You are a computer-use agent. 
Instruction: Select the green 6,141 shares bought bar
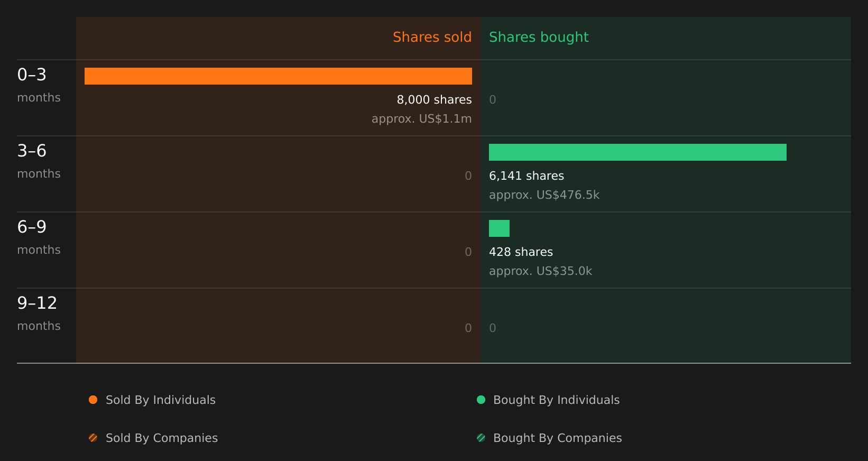coord(638,152)
